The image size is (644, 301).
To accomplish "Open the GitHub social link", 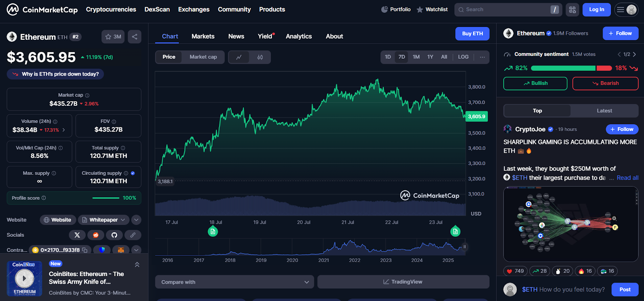I will (x=114, y=235).
